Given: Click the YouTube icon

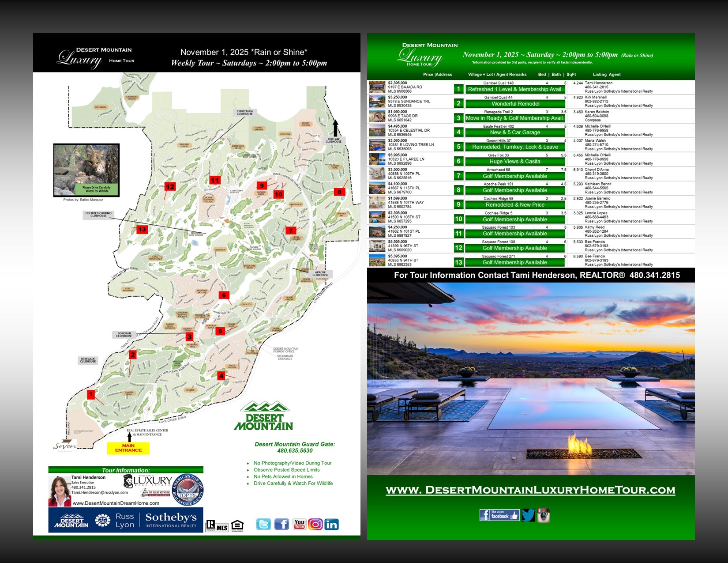Looking at the screenshot, I should pyautogui.click(x=299, y=524).
